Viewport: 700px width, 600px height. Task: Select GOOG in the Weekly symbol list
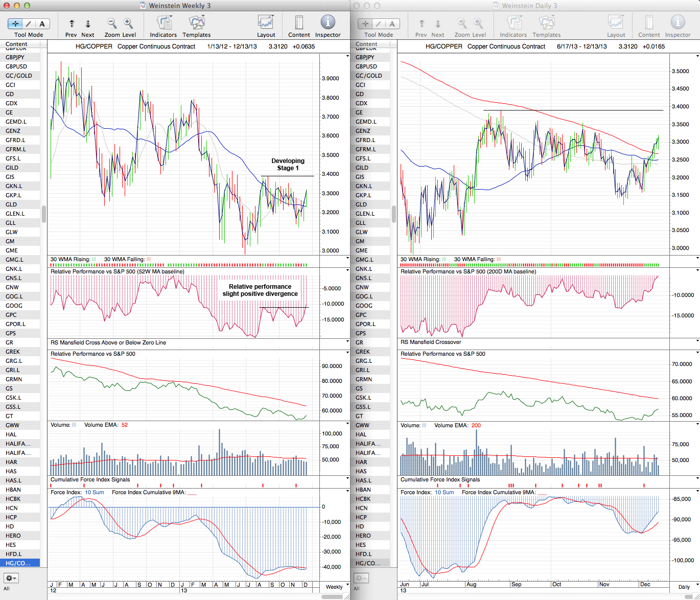pyautogui.click(x=14, y=306)
